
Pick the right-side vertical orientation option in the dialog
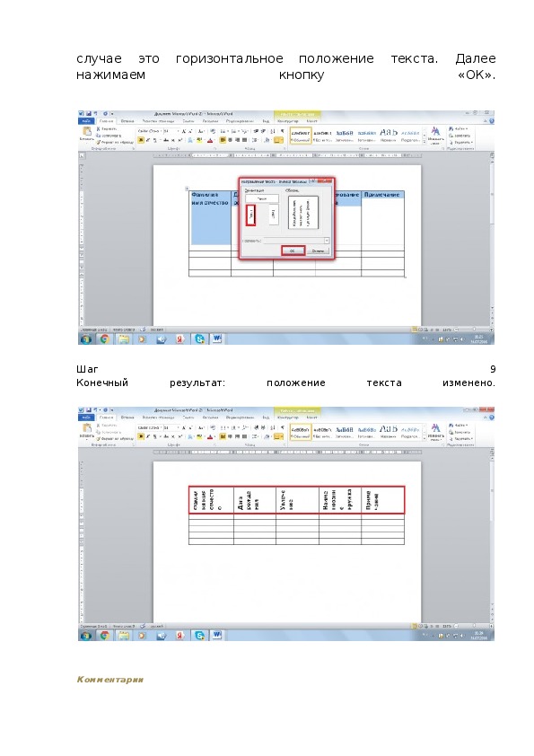(273, 215)
